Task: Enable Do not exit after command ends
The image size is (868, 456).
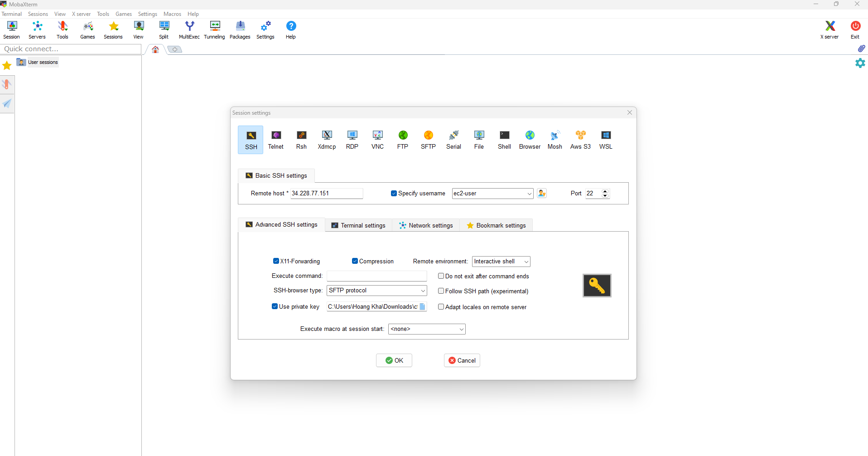Action: click(441, 276)
